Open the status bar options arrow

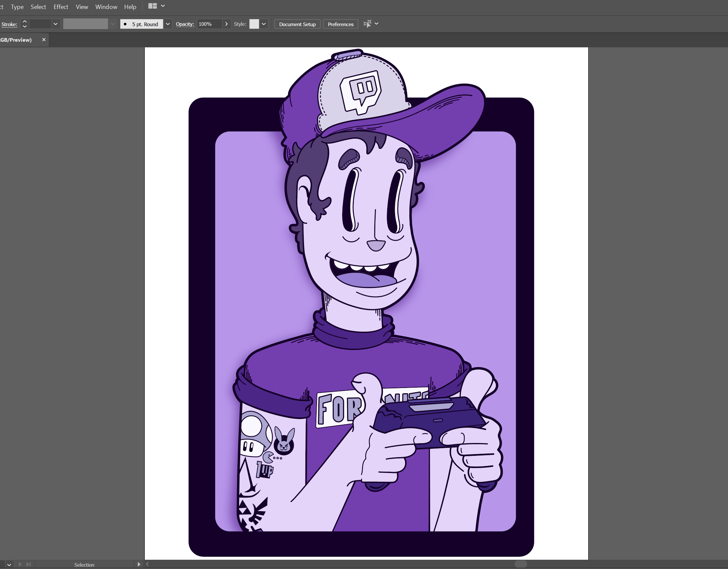[139, 564]
